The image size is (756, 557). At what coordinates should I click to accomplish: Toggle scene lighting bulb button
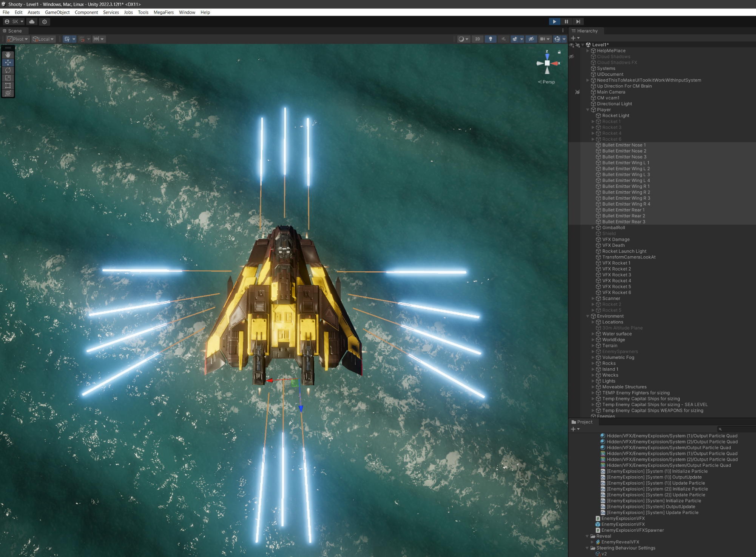(x=490, y=39)
